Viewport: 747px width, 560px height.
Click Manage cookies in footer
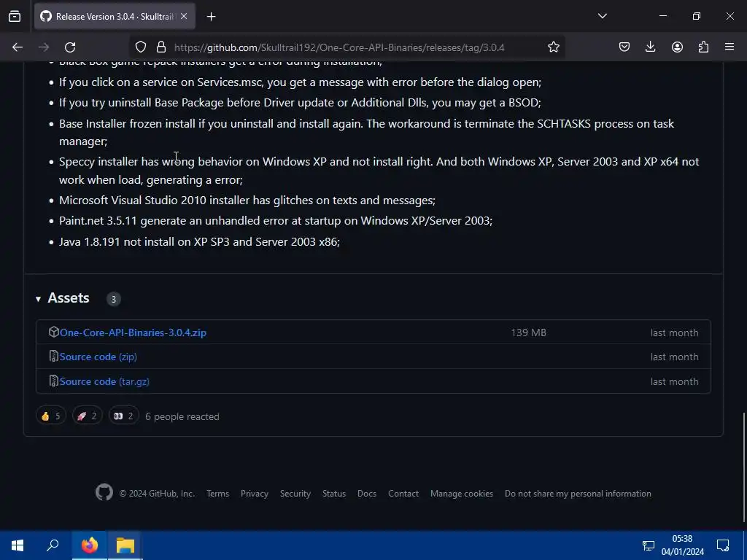pos(462,494)
